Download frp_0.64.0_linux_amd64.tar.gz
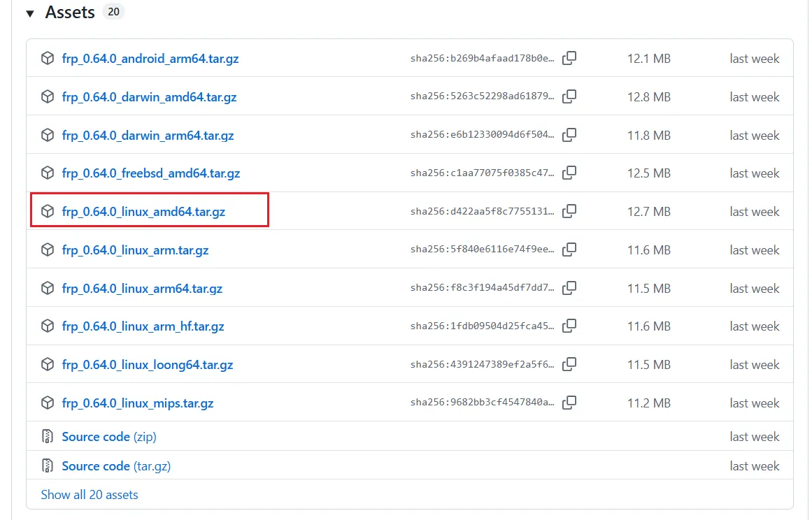812x520 pixels. point(143,212)
